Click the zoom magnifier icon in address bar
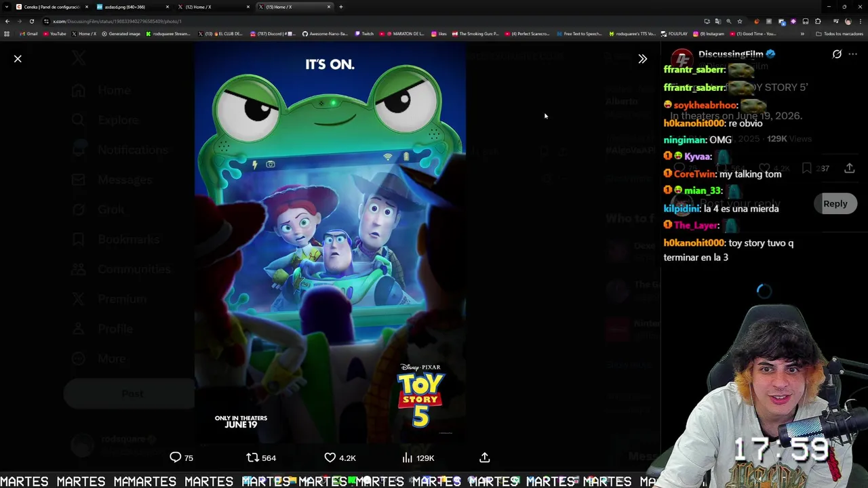The image size is (868, 488). point(728,21)
